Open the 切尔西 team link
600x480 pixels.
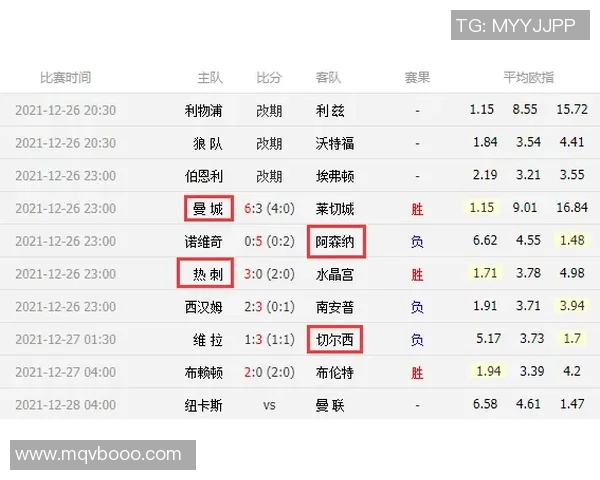pos(335,339)
